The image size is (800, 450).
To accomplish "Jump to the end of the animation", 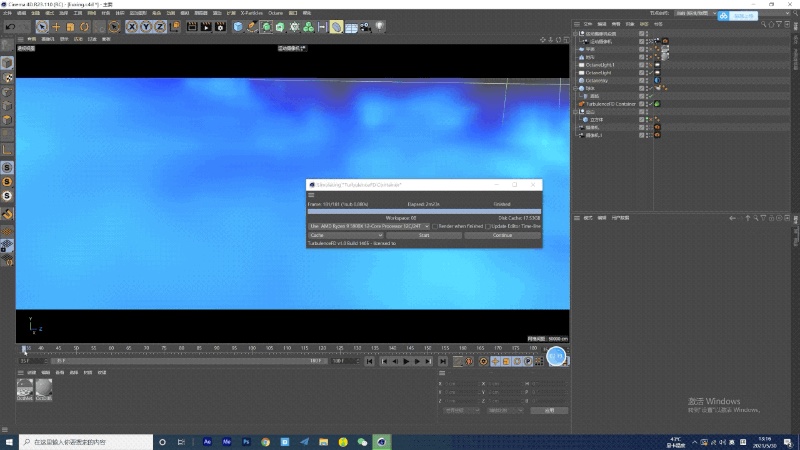I will pos(443,361).
